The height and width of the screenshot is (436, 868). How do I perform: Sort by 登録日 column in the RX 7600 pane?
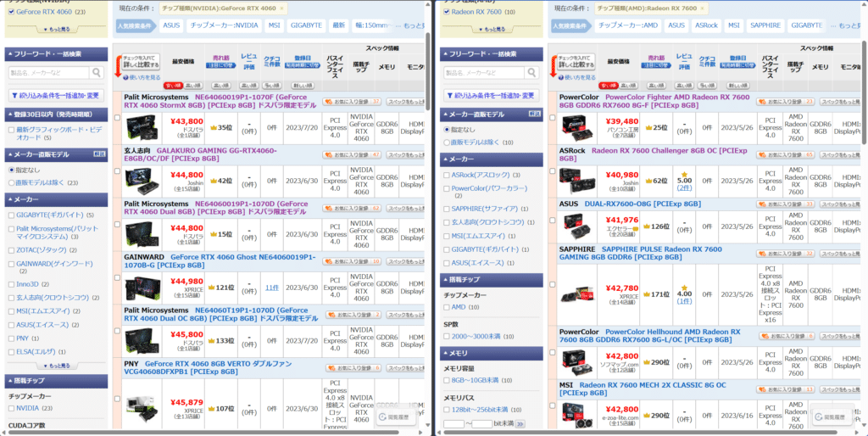tap(737, 58)
